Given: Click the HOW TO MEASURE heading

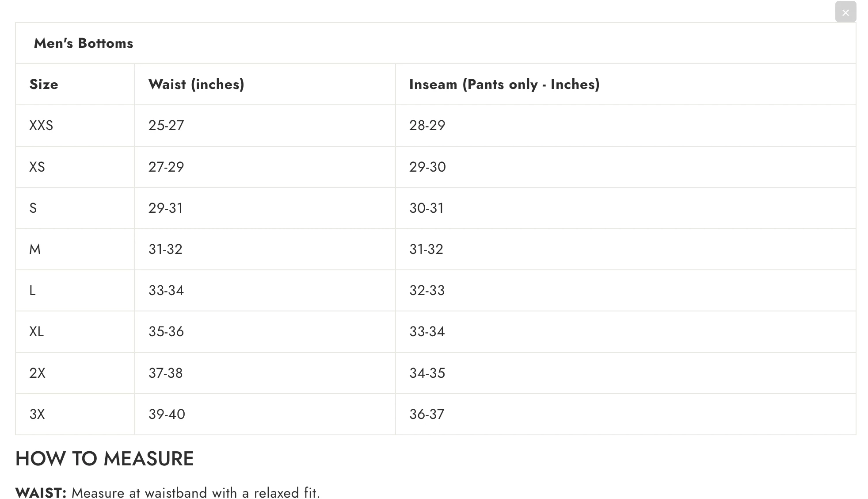Looking at the screenshot, I should [x=105, y=459].
